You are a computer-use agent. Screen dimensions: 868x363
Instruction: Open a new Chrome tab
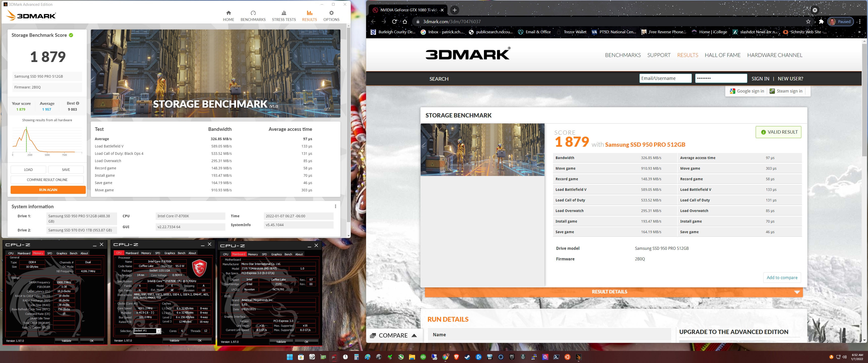[x=454, y=10]
